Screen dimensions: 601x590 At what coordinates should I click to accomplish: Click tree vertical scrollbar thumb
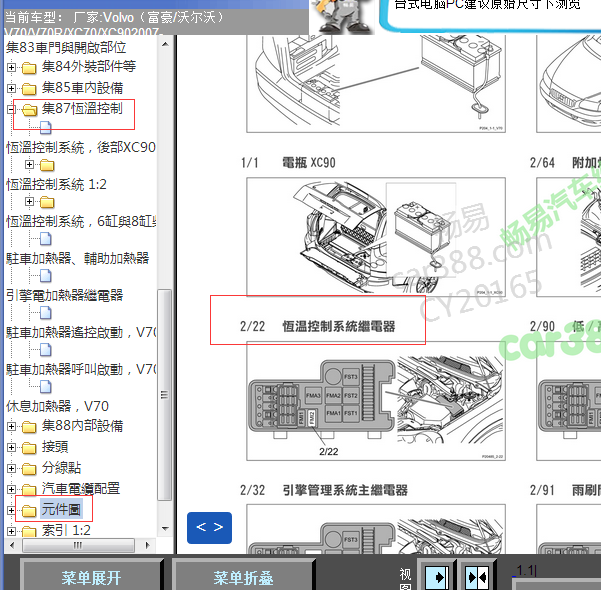pyautogui.click(x=165, y=395)
